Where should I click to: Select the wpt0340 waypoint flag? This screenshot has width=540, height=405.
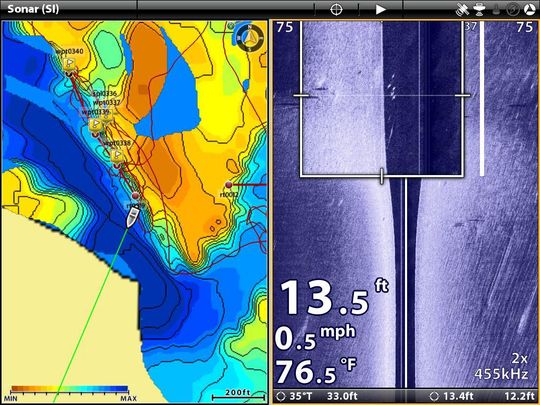(x=70, y=63)
